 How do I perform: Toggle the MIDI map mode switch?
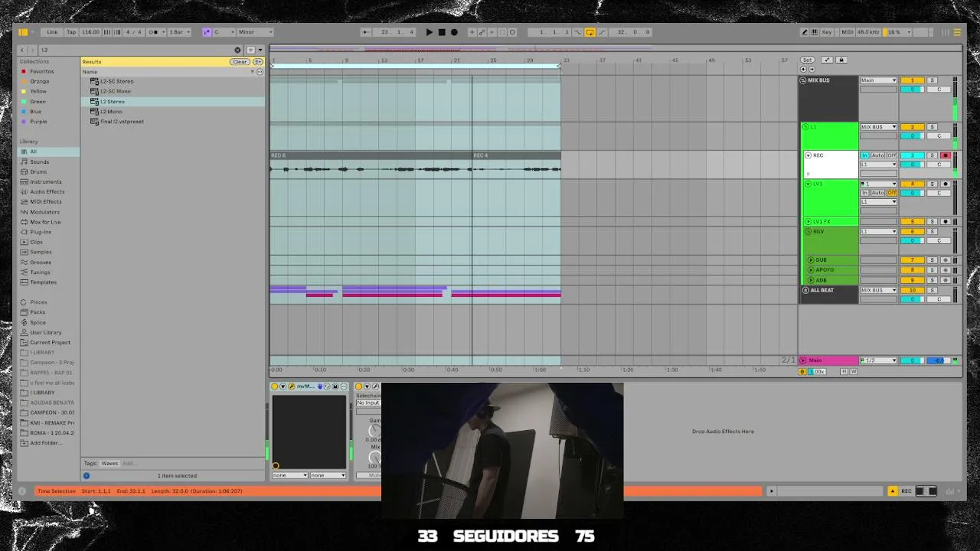click(x=848, y=32)
